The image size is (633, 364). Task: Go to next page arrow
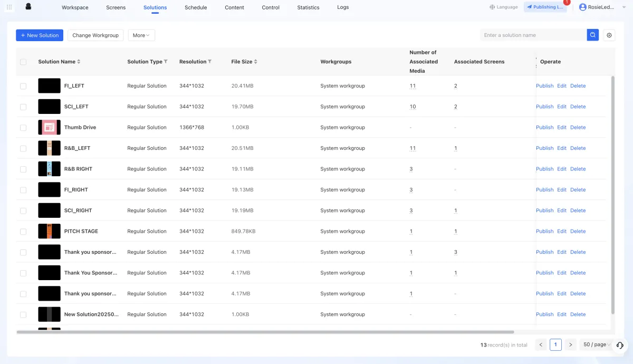[570, 345]
